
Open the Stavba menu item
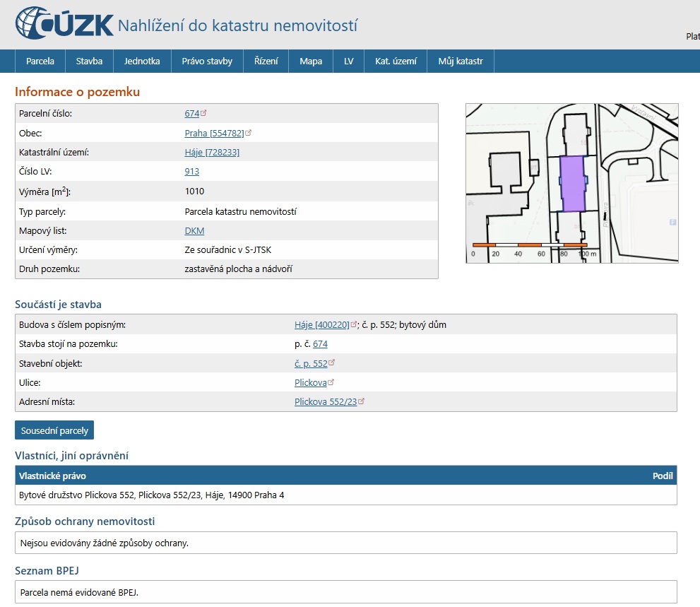click(x=89, y=61)
